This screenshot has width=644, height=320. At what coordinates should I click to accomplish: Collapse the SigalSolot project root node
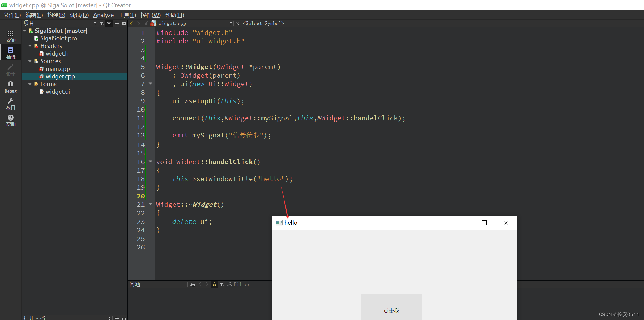(24, 31)
